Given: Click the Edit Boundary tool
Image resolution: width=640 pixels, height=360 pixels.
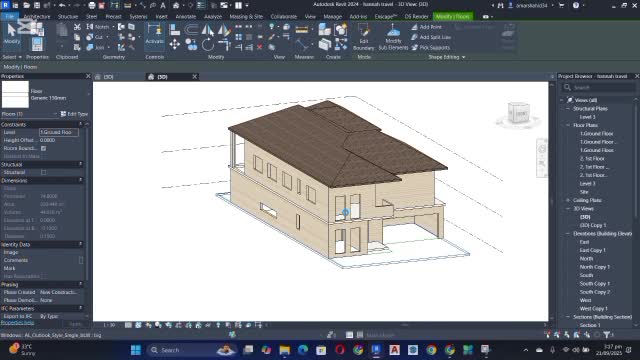Looking at the screenshot, I should coord(363,37).
